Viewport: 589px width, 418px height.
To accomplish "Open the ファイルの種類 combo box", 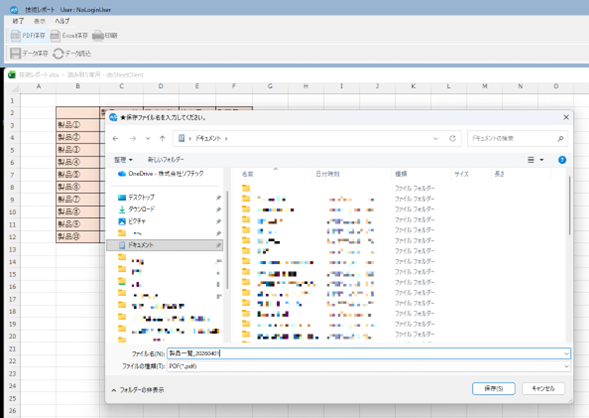I will 369,366.
